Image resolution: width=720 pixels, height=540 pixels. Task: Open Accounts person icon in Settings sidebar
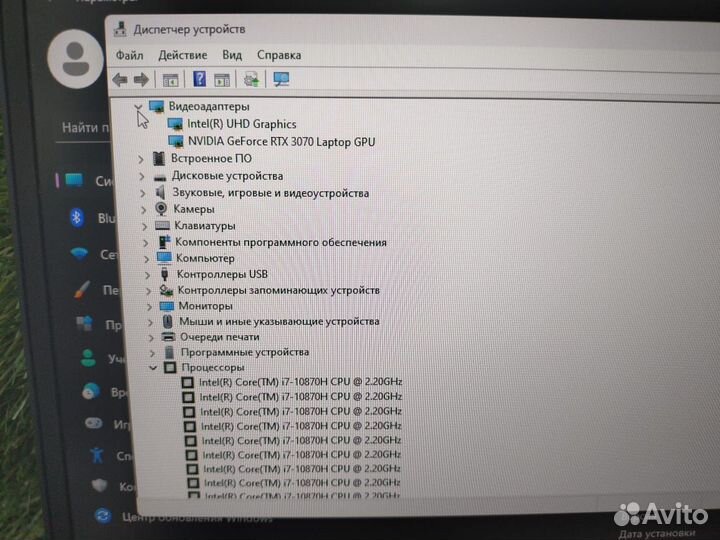[88, 358]
